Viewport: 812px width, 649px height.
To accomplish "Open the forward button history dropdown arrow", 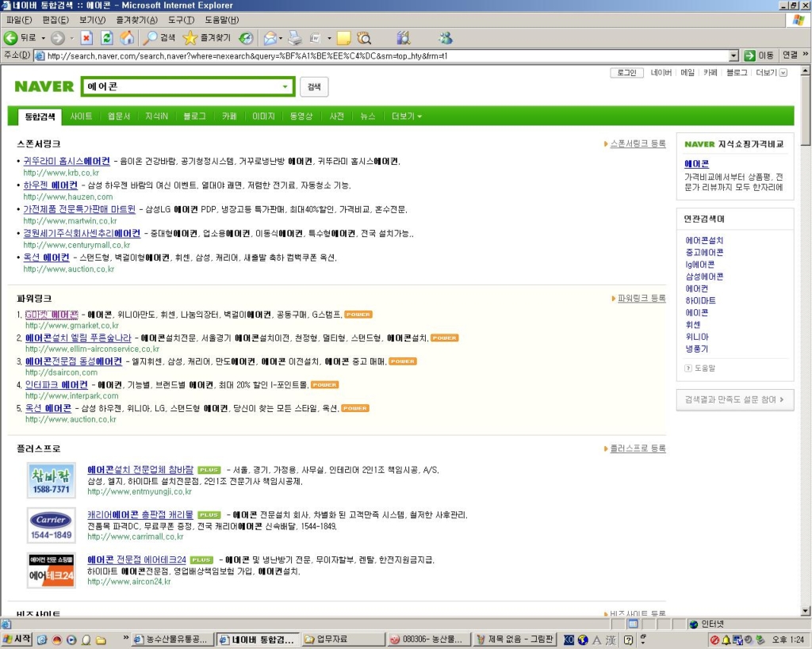I will click(x=72, y=38).
